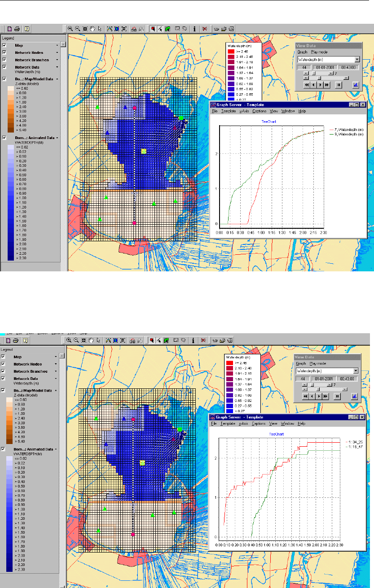Open Graph menu in upper View Data panel

[302, 52]
